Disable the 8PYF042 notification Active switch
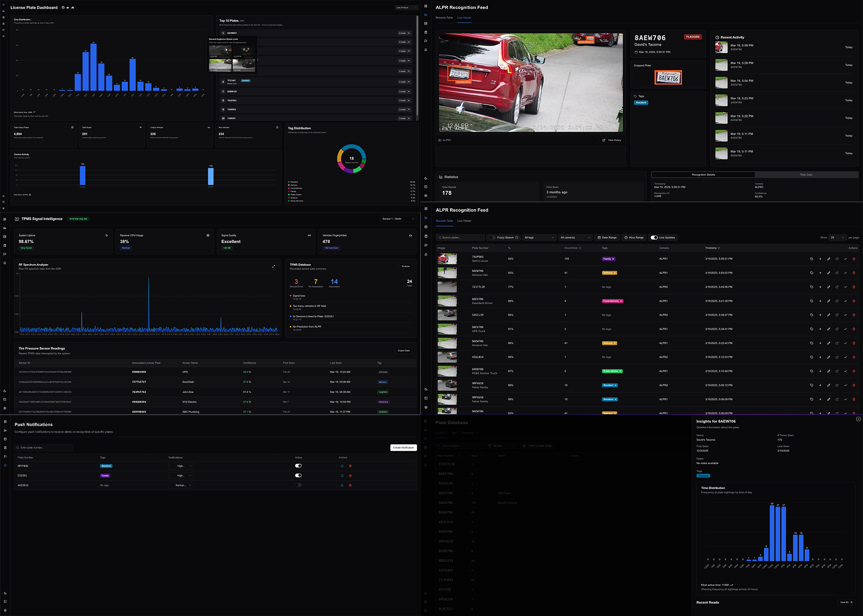 click(x=298, y=466)
